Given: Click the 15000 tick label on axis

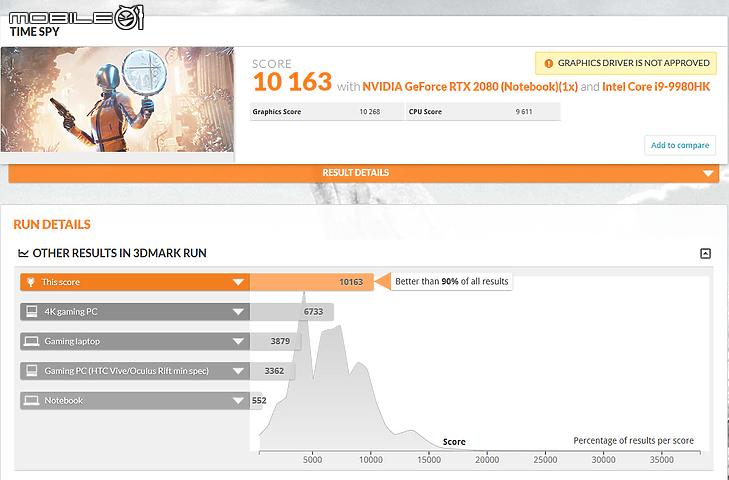Looking at the screenshot, I should (x=429, y=460).
